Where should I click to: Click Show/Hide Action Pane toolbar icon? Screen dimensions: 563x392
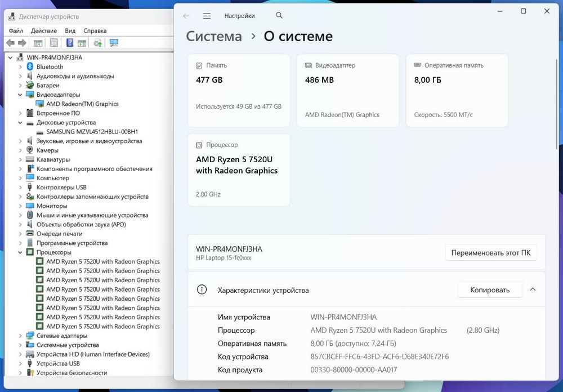[82, 43]
